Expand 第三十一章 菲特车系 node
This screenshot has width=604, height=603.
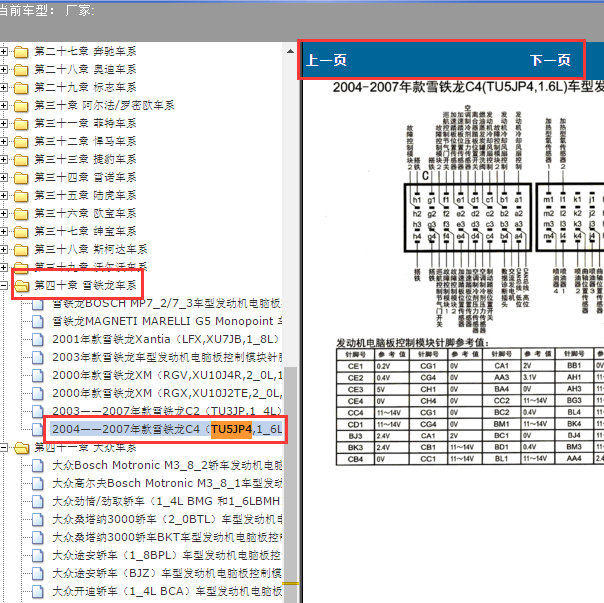click(x=3, y=123)
